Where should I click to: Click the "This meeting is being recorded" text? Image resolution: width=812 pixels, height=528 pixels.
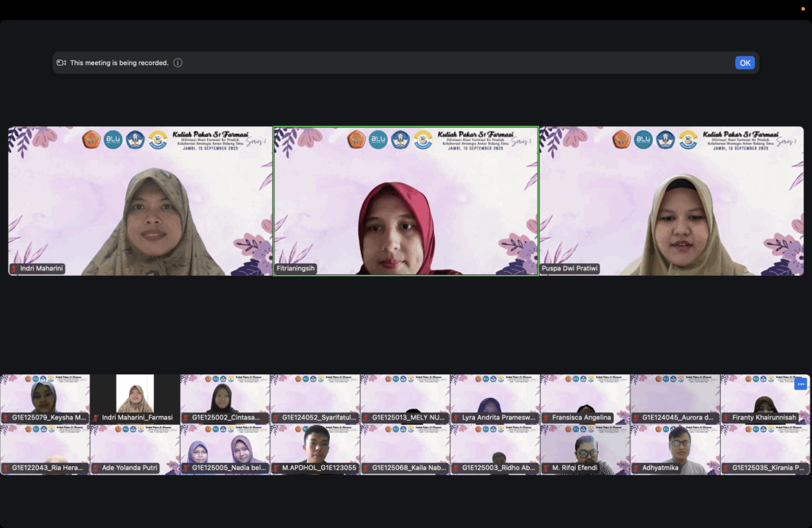click(119, 63)
